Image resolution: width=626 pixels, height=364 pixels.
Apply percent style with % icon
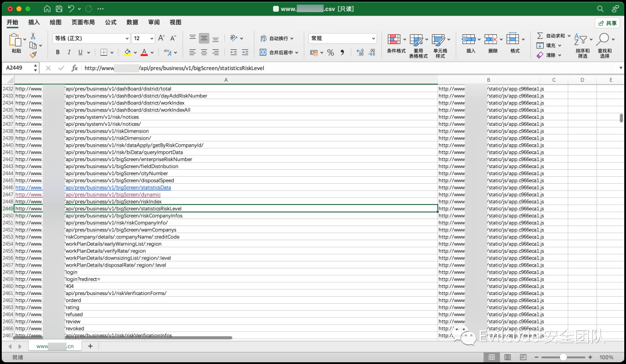coord(330,53)
